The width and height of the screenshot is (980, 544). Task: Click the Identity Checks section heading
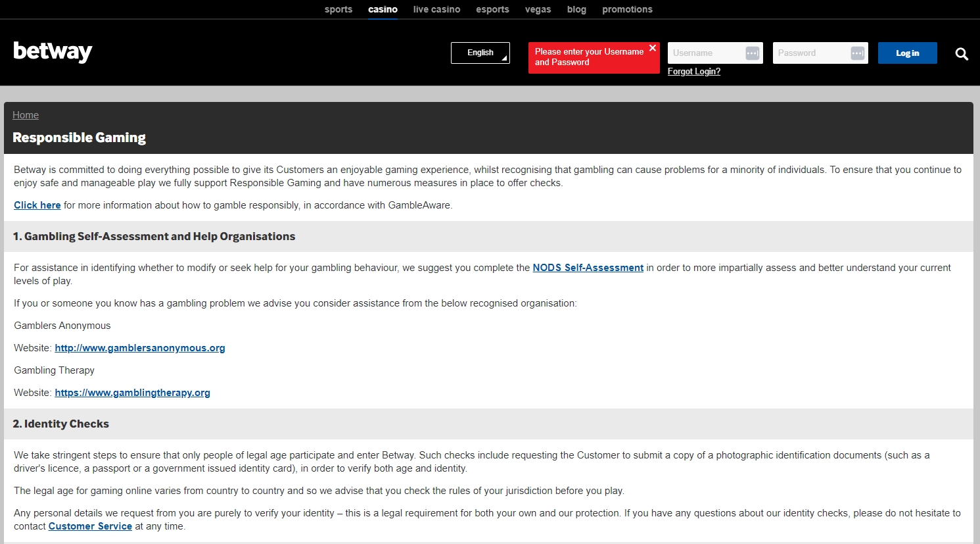click(61, 424)
